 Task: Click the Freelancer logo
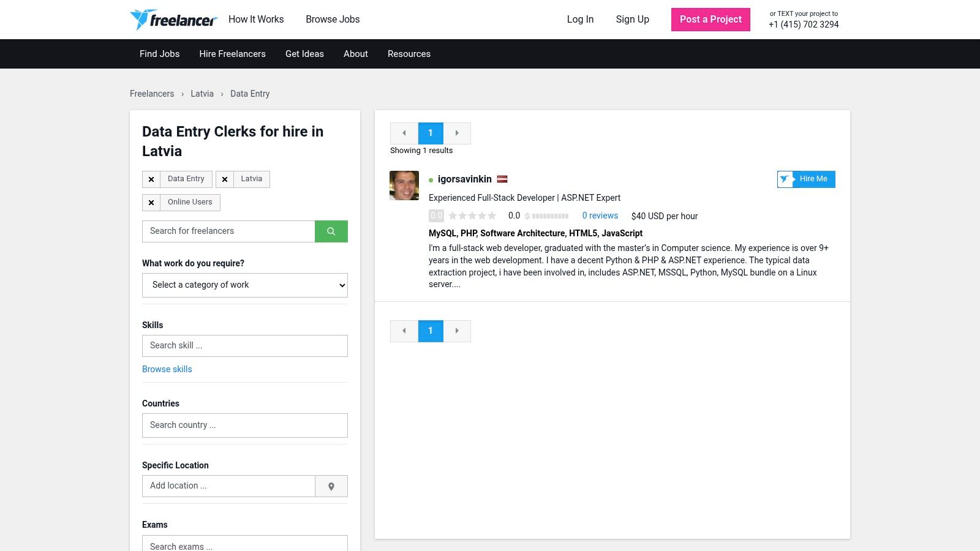pyautogui.click(x=173, y=20)
